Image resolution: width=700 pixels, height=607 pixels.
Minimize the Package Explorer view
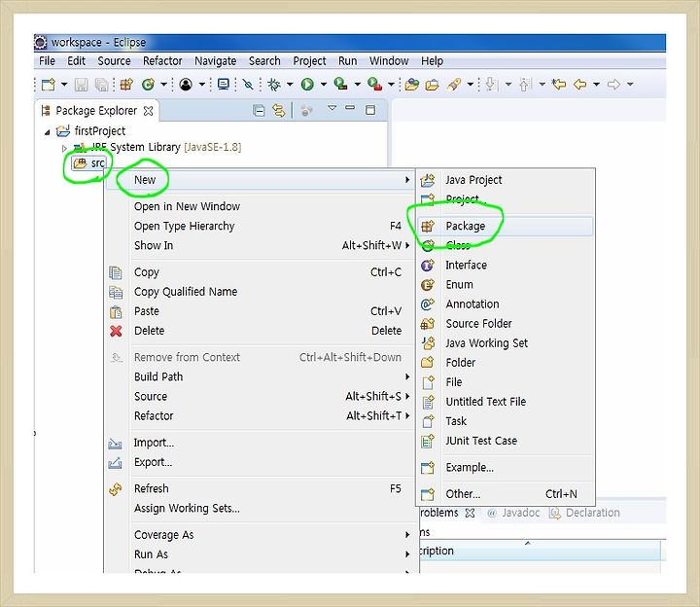(x=350, y=108)
